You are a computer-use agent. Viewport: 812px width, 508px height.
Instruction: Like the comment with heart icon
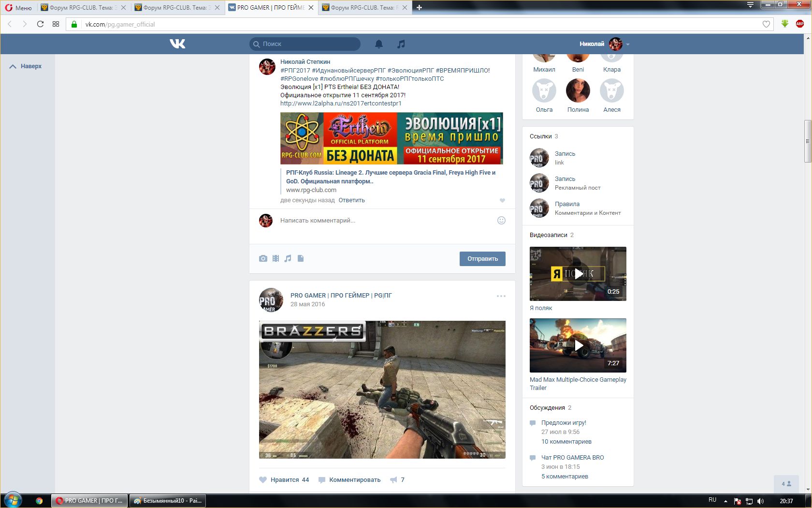[x=502, y=200]
